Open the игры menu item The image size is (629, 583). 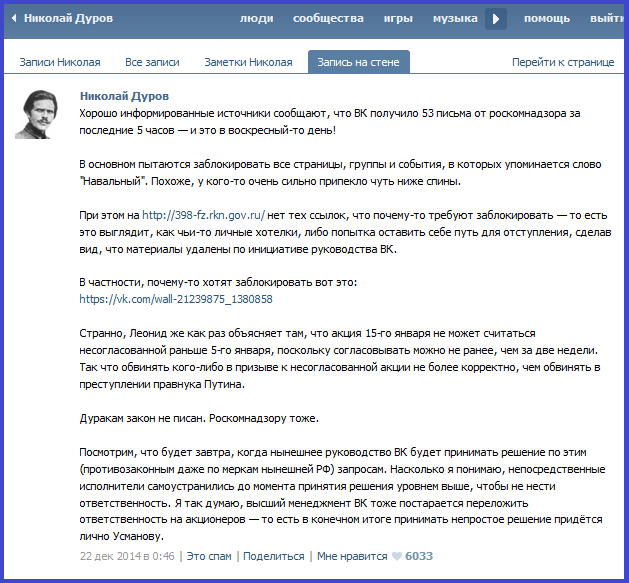[x=398, y=18]
